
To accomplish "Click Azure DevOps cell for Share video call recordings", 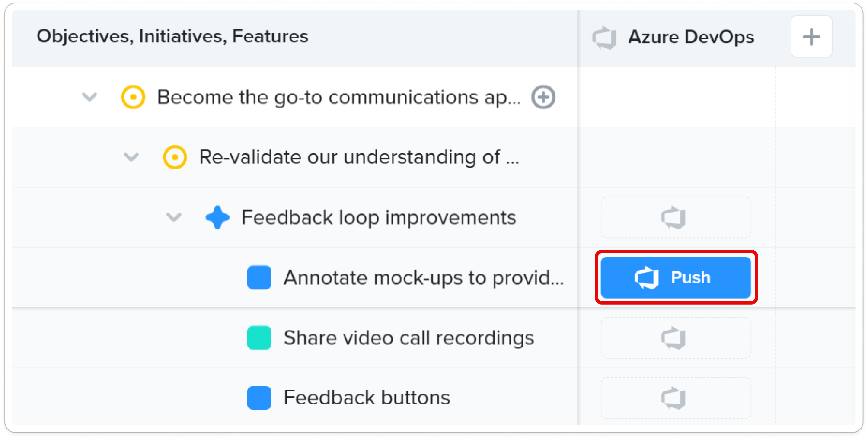I will 676,338.
